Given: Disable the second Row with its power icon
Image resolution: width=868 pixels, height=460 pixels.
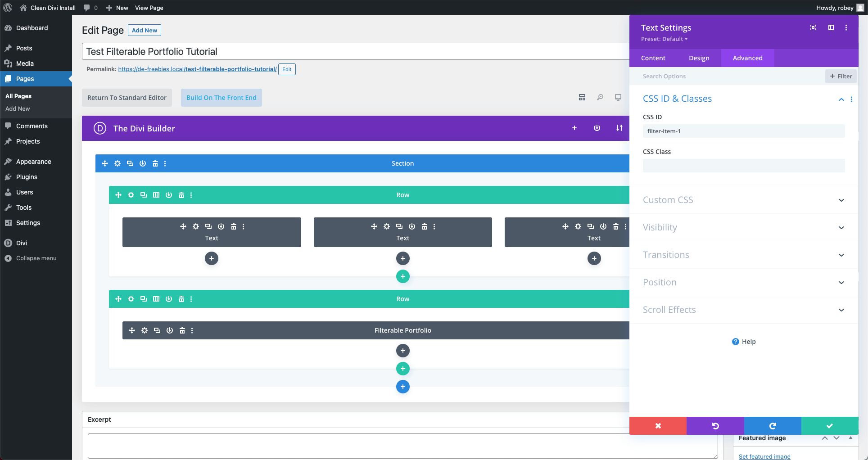Looking at the screenshot, I should (x=169, y=299).
